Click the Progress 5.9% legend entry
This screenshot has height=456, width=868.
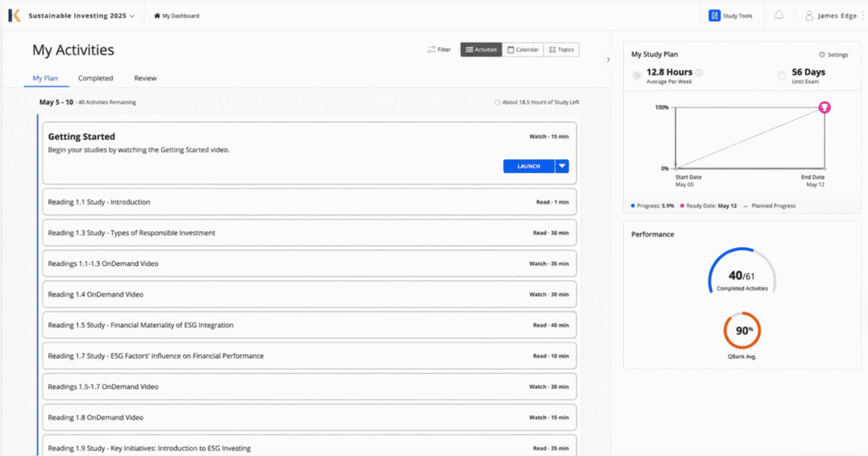[x=653, y=206]
